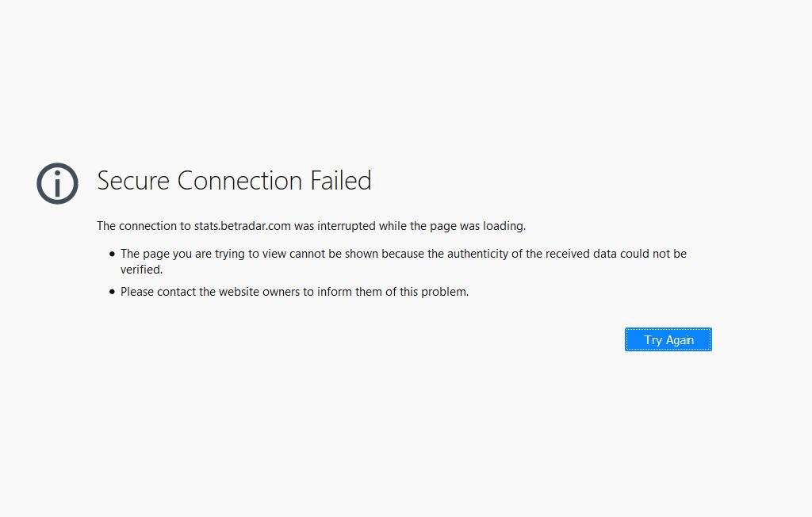Click the second bullet point marker
The image size is (812, 517).
click(x=112, y=292)
